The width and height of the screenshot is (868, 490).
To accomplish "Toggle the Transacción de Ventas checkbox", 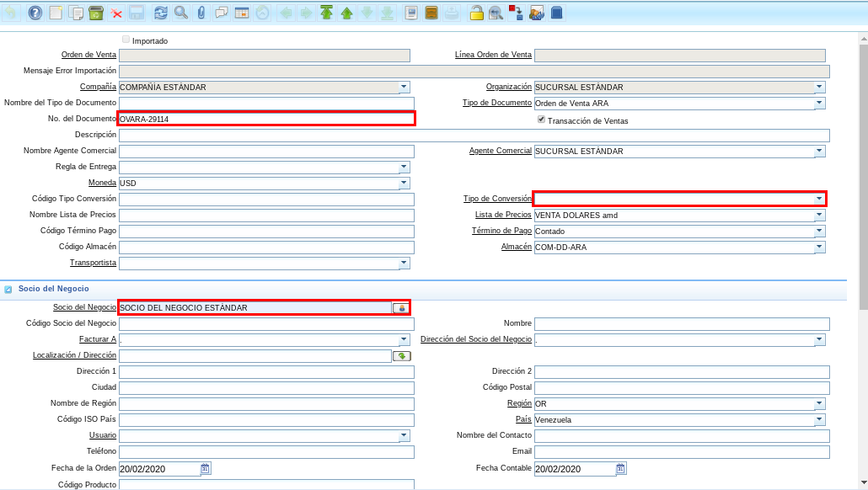I will [541, 120].
